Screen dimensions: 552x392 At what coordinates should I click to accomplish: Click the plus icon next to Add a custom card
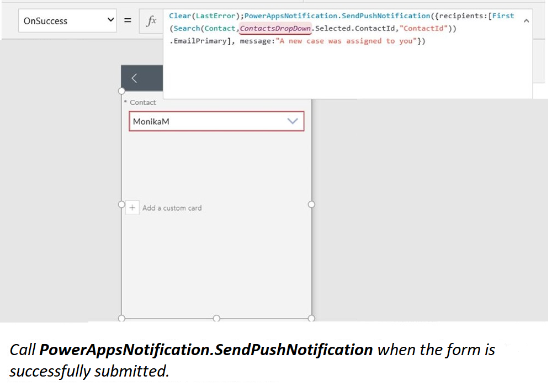point(132,207)
